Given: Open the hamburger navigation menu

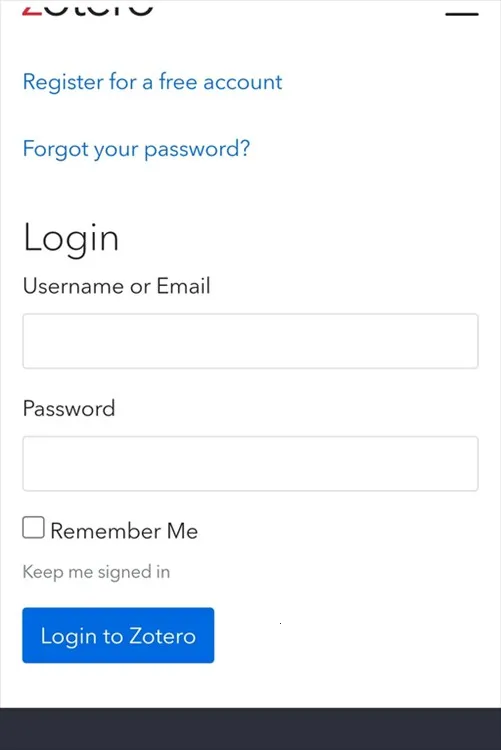Looking at the screenshot, I should point(462,13).
